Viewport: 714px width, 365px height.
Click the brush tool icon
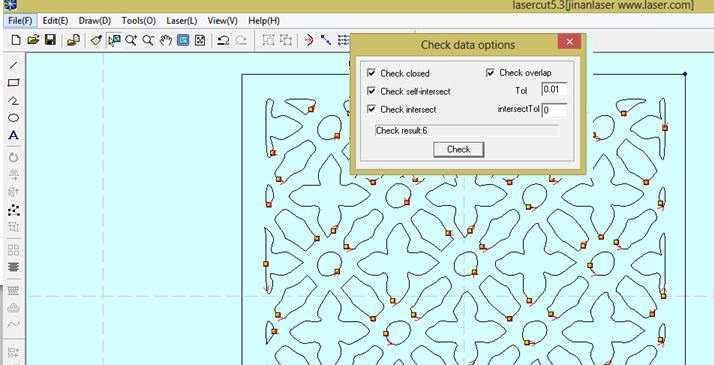click(x=96, y=41)
